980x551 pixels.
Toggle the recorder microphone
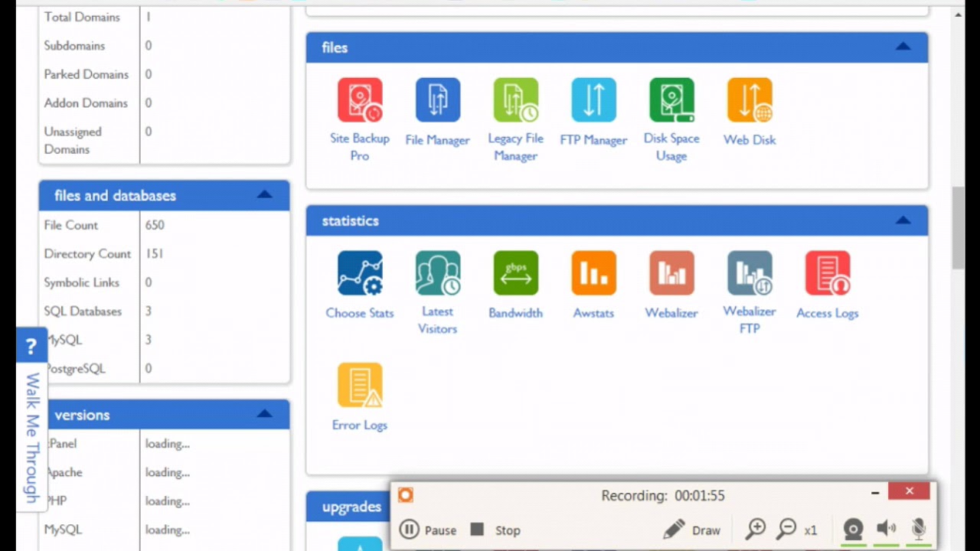pos(919,529)
